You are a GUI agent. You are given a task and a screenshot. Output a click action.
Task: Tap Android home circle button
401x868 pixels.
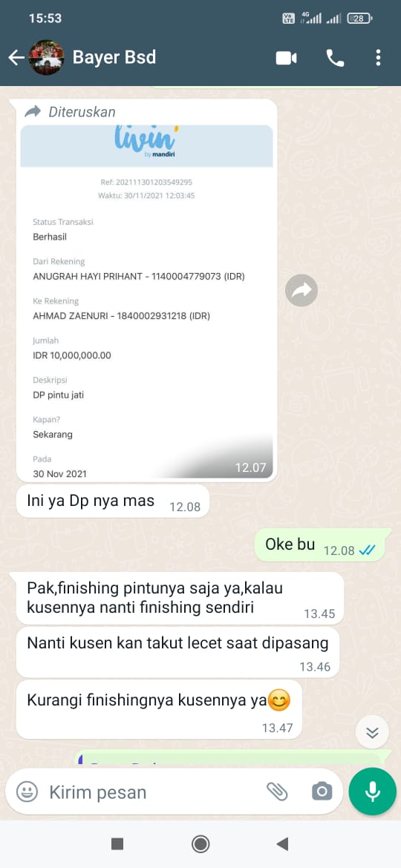pyautogui.click(x=200, y=844)
